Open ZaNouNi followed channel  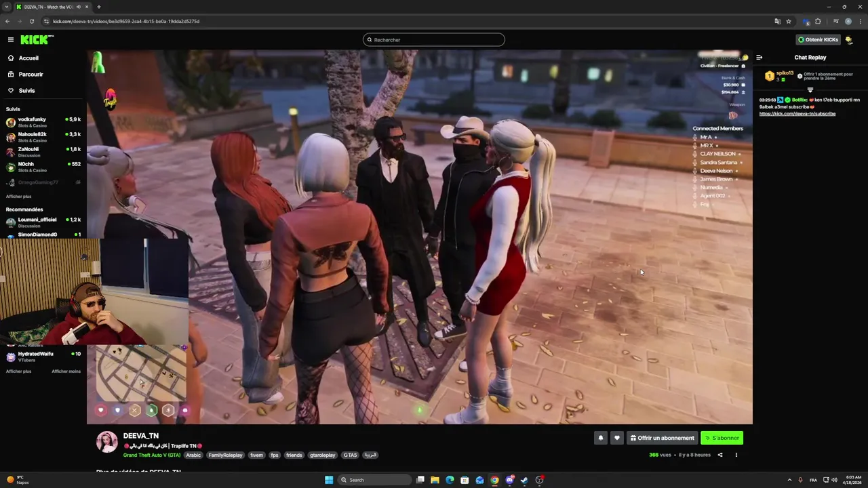point(43,152)
